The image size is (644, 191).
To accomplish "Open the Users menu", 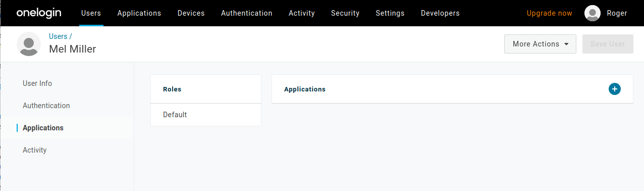I will click(91, 13).
